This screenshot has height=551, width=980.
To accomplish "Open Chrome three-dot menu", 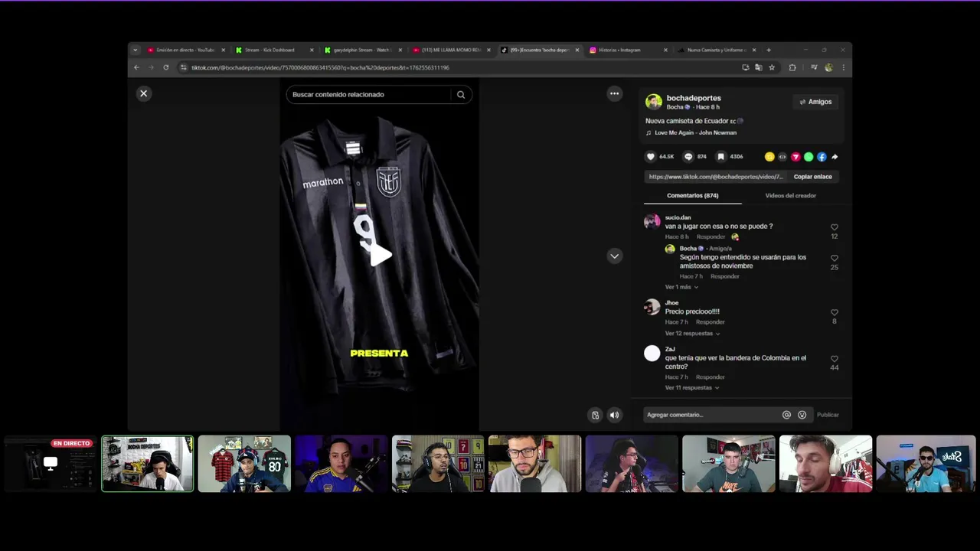I will point(843,68).
